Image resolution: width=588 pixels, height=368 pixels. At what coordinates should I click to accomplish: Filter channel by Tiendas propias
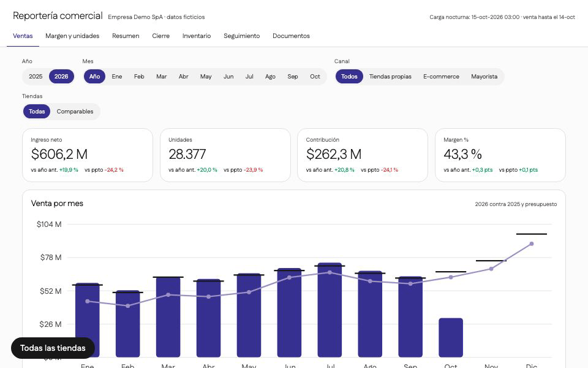pos(390,77)
